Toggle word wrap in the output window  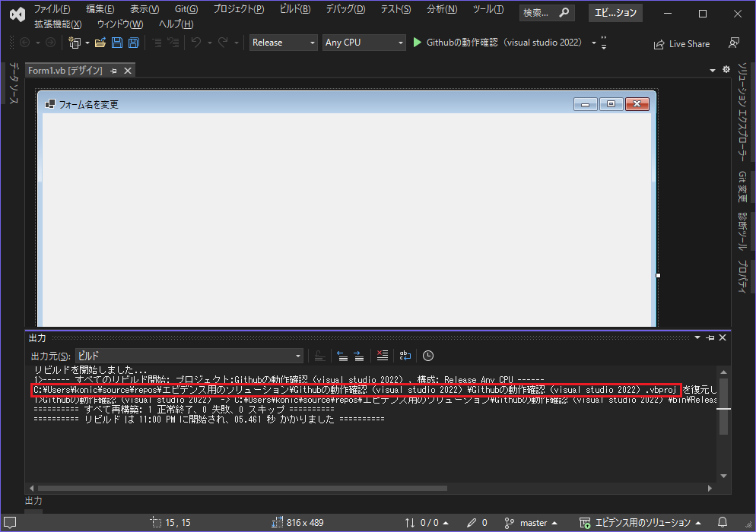click(405, 355)
